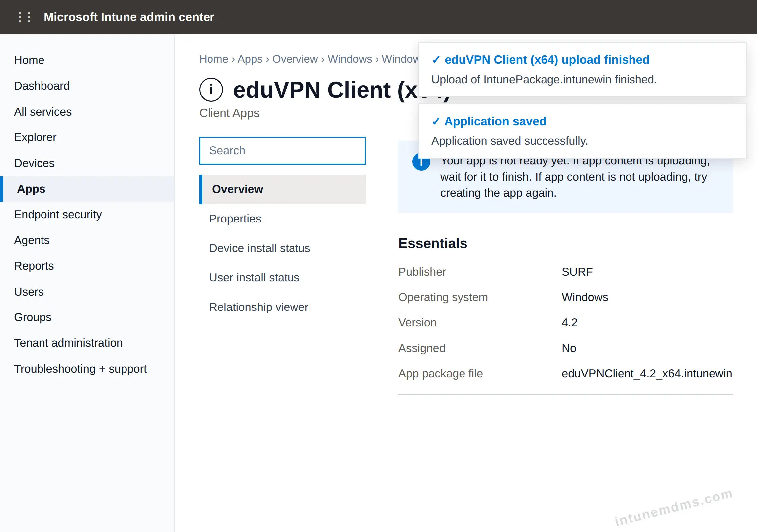
Task: Click the Microsoft Intune admin center title
Action: [x=129, y=17]
